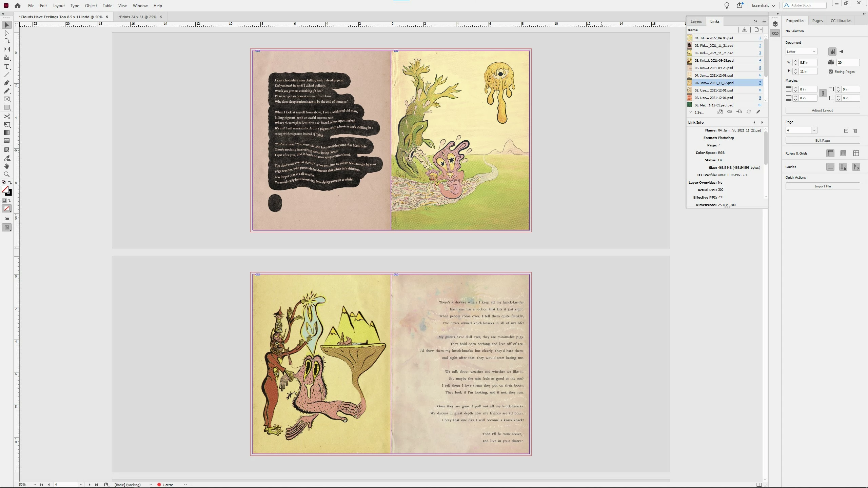Screen dimensions: 868x488
Task: Open the zoom level dropdown at 50%
Action: pos(35,485)
